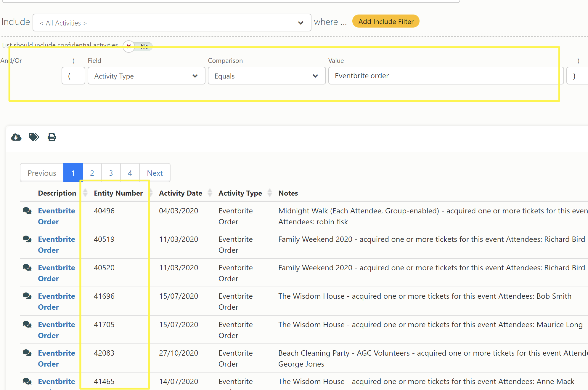The width and height of the screenshot is (588, 390).
Task: Click activity date 14/07/2020 cell
Action: (x=179, y=381)
